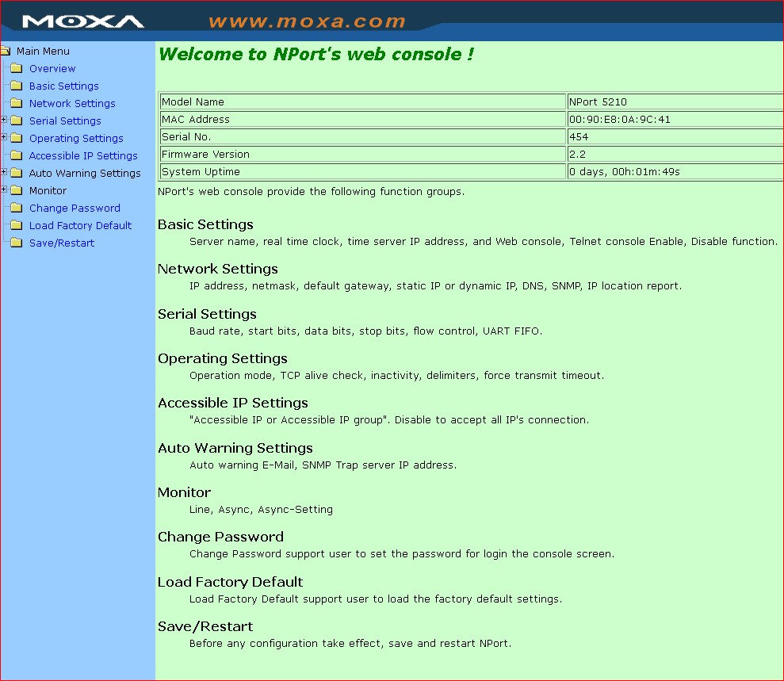This screenshot has height=681, width=784.
Task: Click the folder icon beside Serial Settings
Action: tap(17, 121)
